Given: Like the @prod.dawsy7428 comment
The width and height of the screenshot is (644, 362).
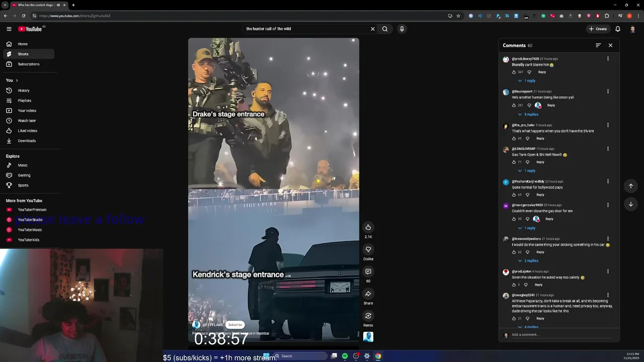Looking at the screenshot, I should [514, 72].
